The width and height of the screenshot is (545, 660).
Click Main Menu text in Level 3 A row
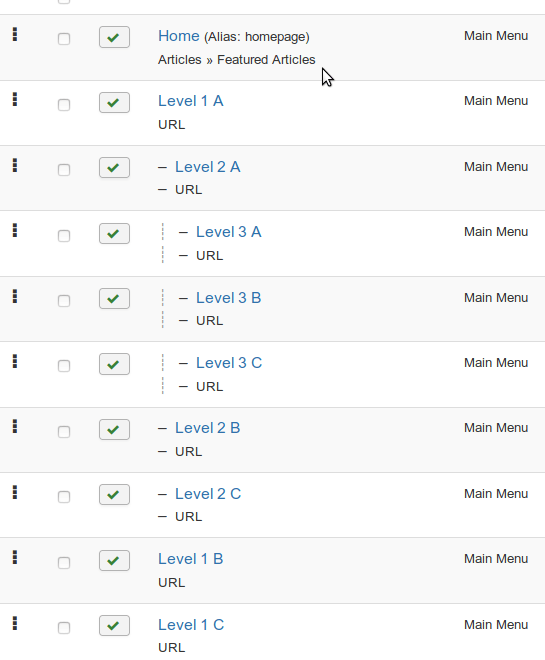pyautogui.click(x=496, y=232)
